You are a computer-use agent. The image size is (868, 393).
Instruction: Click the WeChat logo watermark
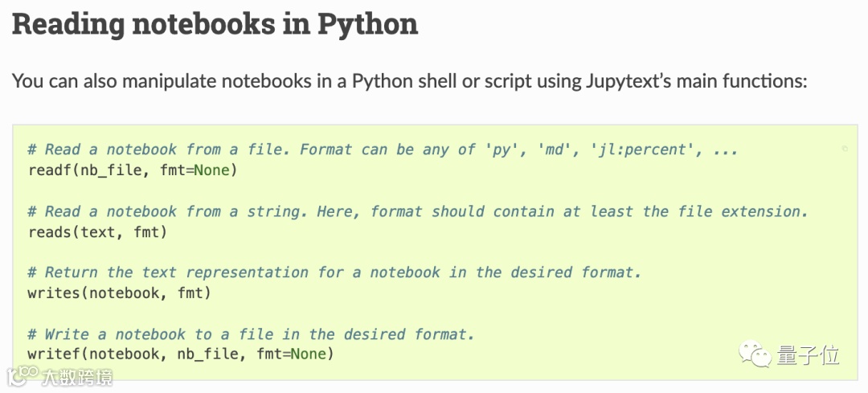point(753,353)
